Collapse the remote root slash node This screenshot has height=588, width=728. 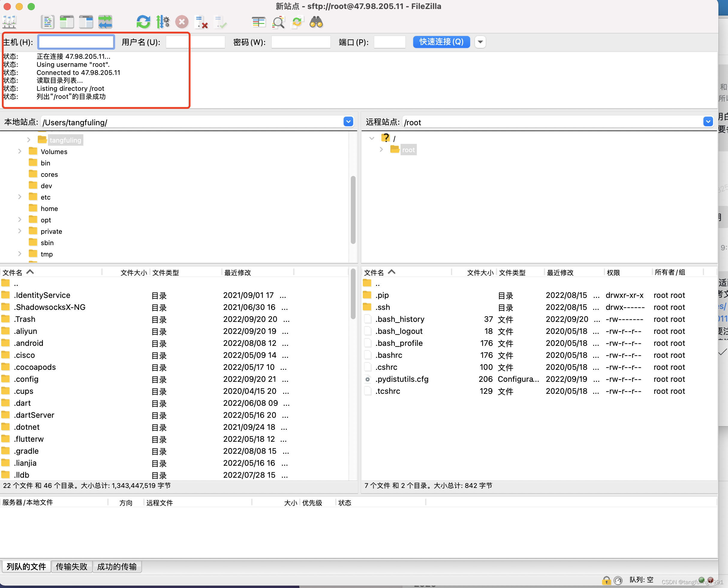[x=372, y=138]
